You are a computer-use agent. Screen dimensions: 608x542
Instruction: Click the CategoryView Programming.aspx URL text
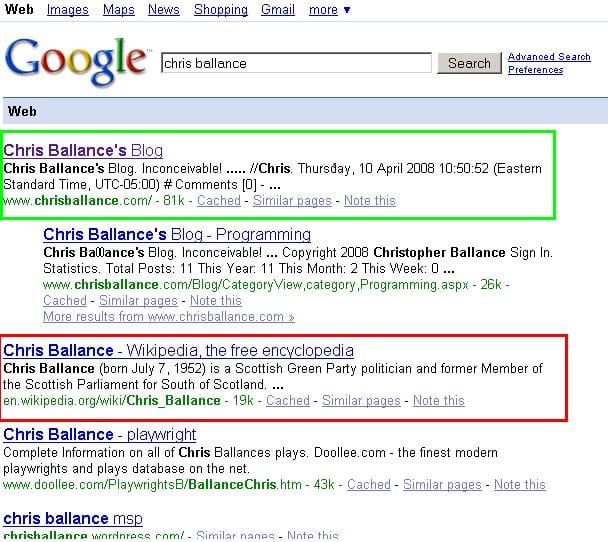click(256, 285)
